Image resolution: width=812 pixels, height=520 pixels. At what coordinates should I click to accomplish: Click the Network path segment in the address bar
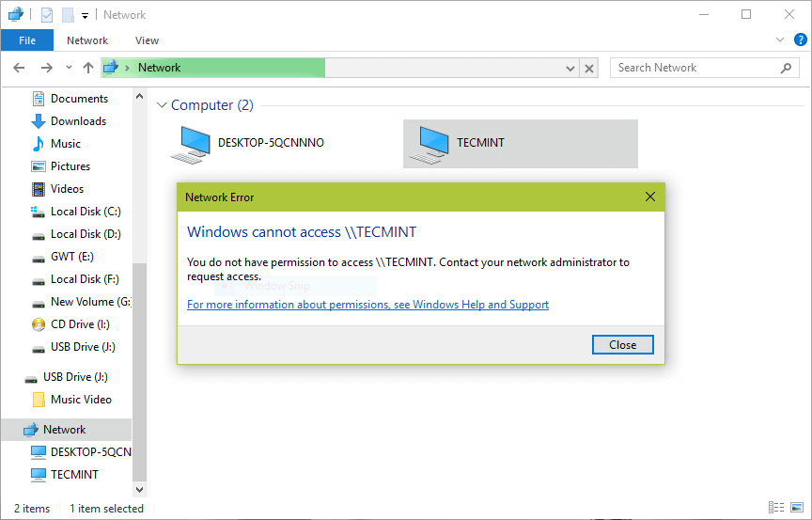(159, 68)
